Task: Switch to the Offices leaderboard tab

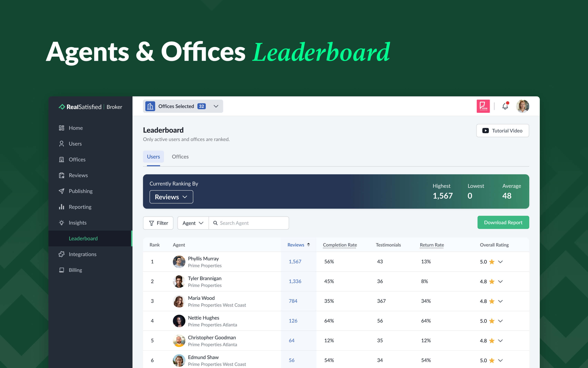Action: click(180, 157)
